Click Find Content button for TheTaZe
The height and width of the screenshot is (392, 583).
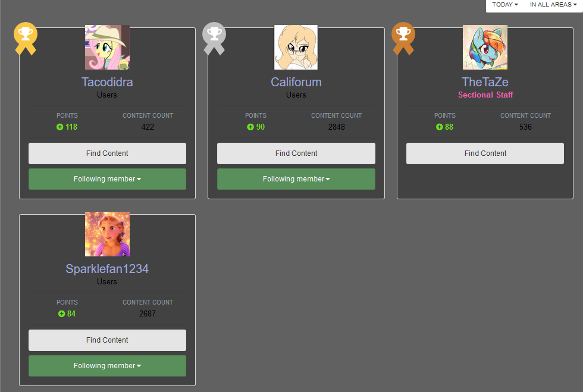[x=485, y=153]
